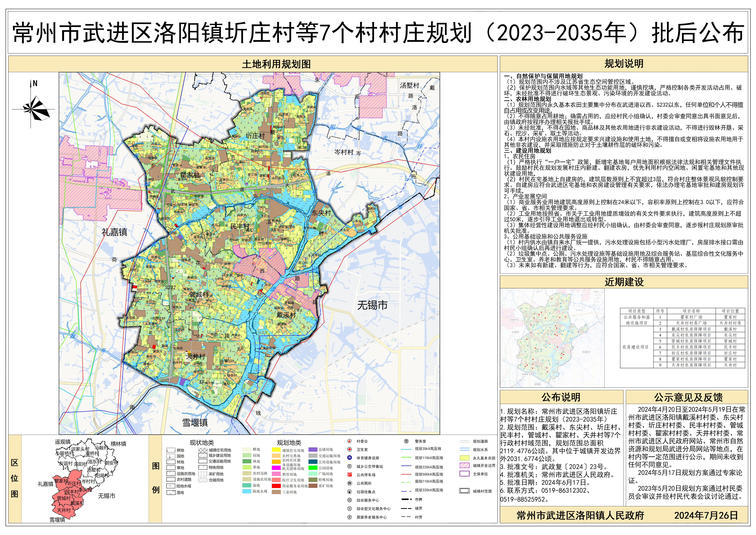Click the light blue 规划 陆地水域 swatch
756x535 pixels.
point(247,491)
